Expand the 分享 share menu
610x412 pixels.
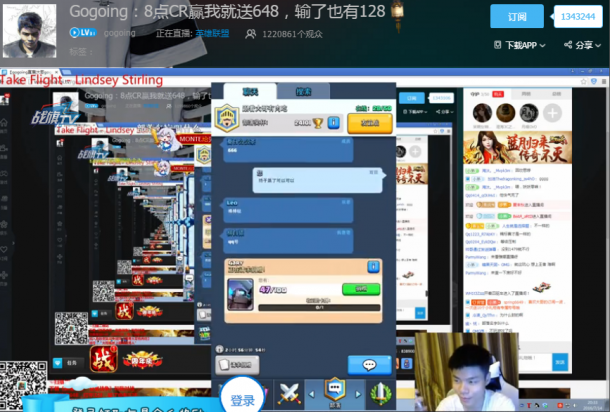coord(582,45)
